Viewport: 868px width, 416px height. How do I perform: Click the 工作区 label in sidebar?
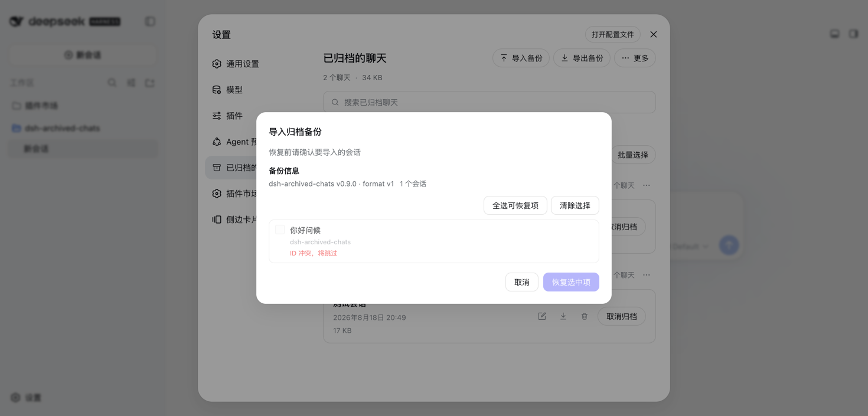pos(22,83)
